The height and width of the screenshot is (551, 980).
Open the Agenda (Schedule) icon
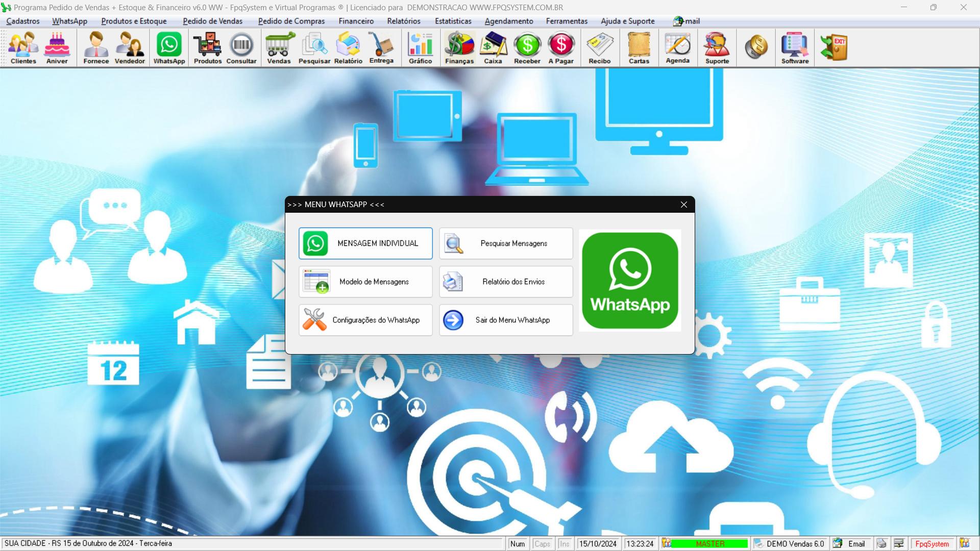pyautogui.click(x=677, y=48)
